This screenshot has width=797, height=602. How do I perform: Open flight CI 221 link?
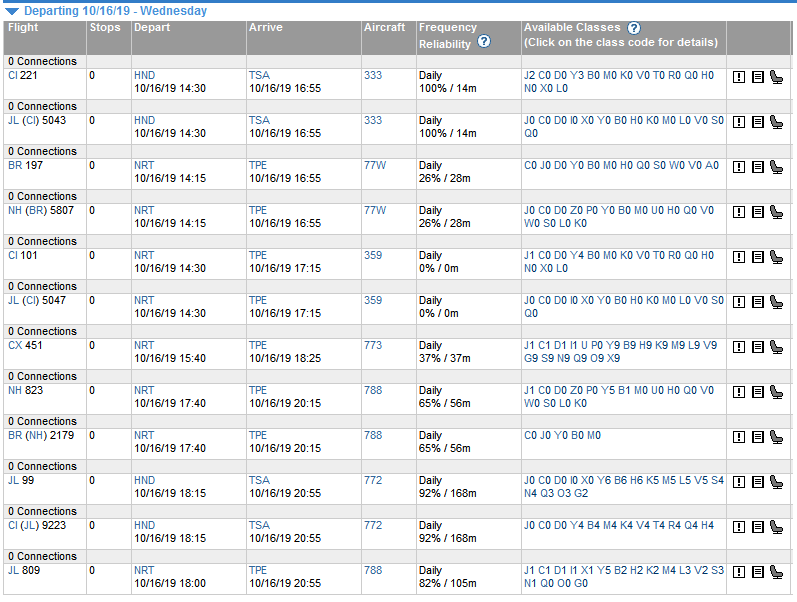point(22,75)
